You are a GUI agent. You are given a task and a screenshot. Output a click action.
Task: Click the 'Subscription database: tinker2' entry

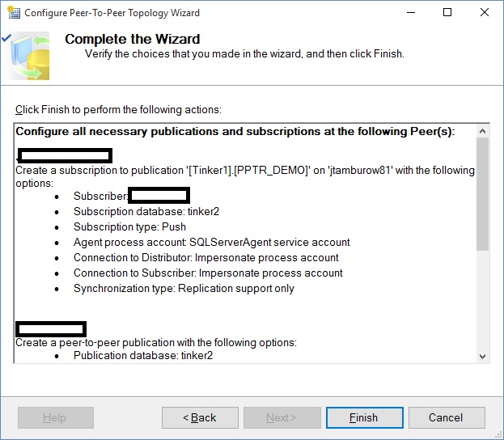[x=146, y=211]
